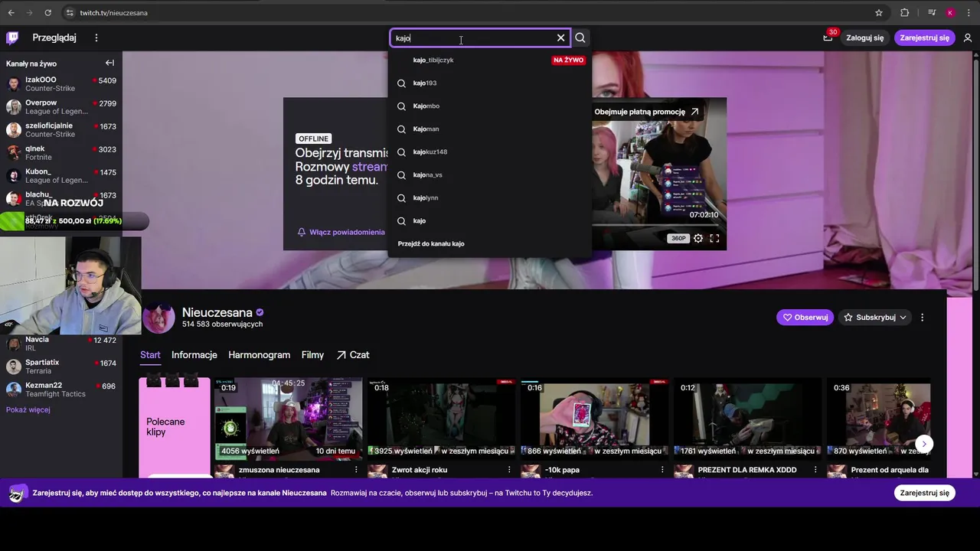980x551 pixels.
Task: Open the channel options three dots
Action: [922, 317]
